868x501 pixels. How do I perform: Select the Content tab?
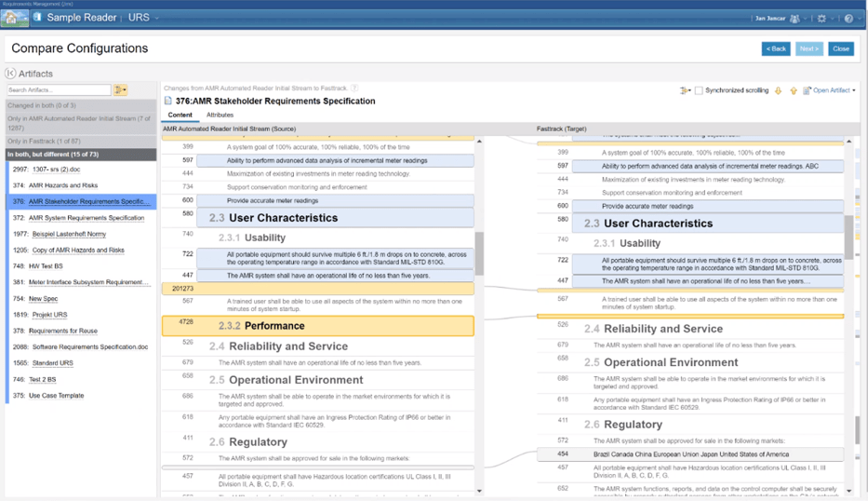coord(180,115)
